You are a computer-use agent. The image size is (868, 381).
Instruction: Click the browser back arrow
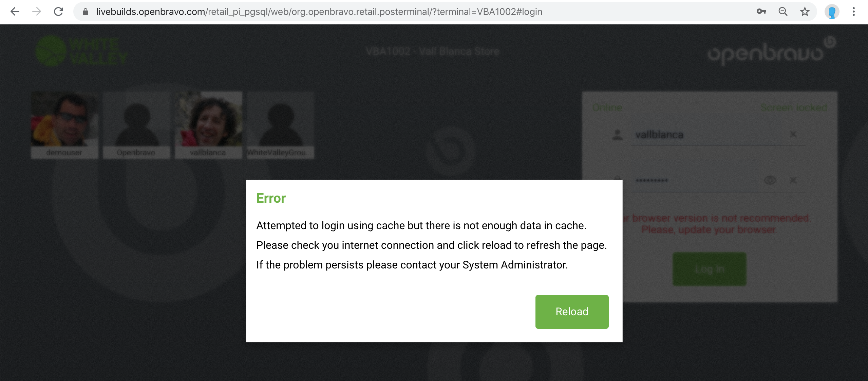tap(15, 12)
